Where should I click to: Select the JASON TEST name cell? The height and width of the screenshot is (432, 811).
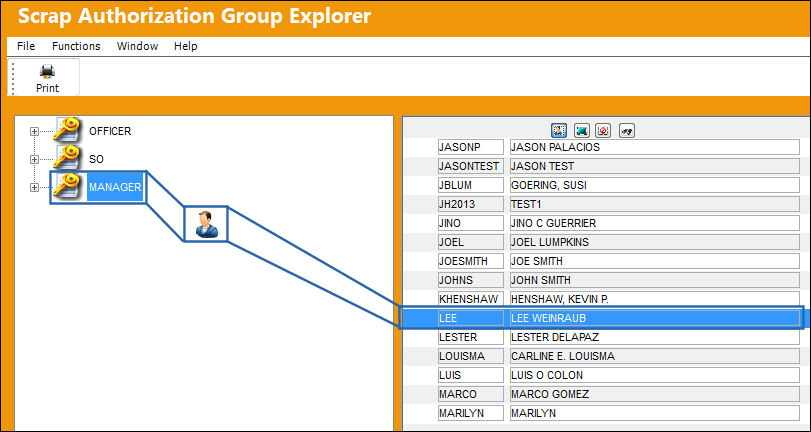[654, 166]
